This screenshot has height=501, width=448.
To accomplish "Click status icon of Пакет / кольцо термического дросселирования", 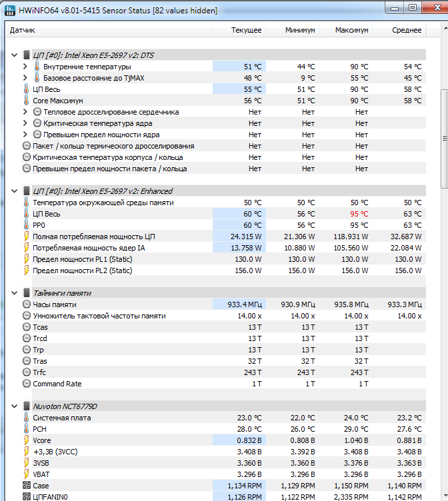I will 27,146.
